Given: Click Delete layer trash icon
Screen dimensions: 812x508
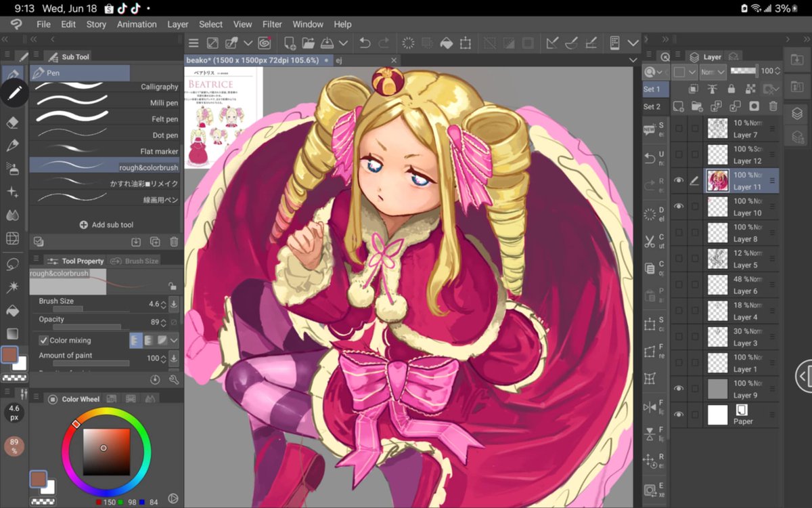Looking at the screenshot, I should tap(773, 106).
